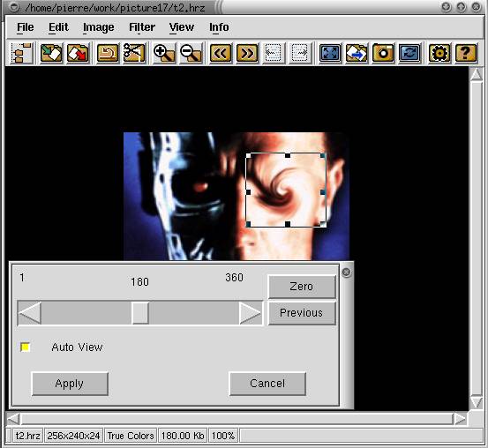Screen dimensions: 488x448
Task: Click the open file folder icon
Action: pyautogui.click(x=51, y=53)
